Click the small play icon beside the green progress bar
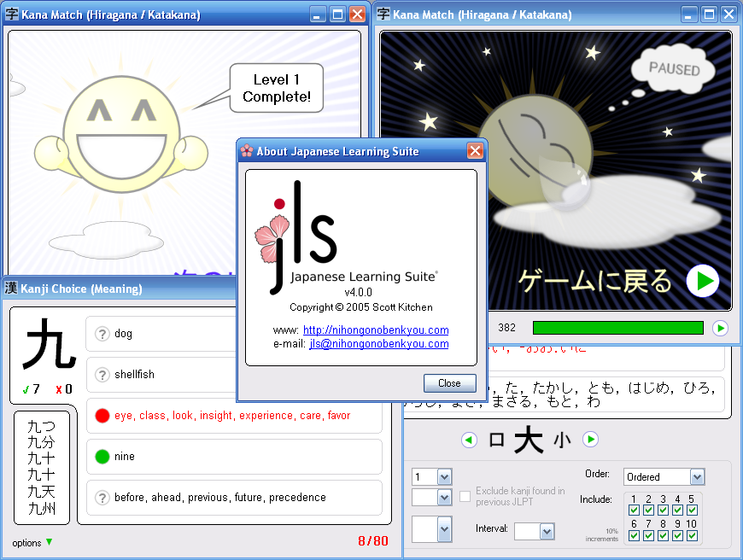743x560 pixels. pyautogui.click(x=720, y=328)
